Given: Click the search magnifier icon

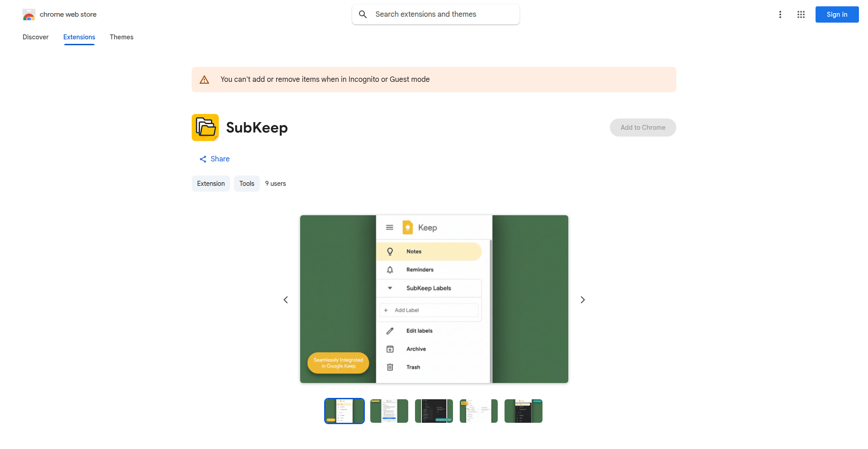Looking at the screenshot, I should coord(363,14).
